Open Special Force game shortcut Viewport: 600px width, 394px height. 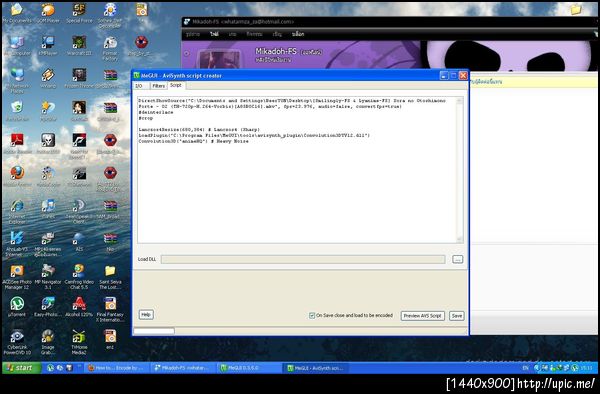(79, 10)
